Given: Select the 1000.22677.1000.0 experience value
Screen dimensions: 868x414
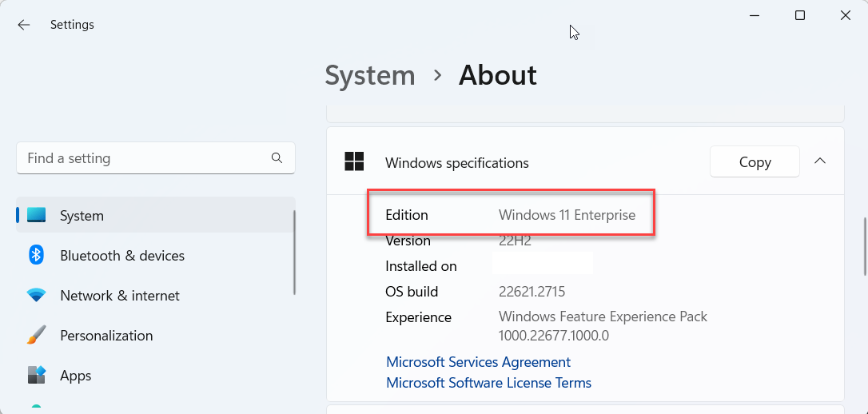Looking at the screenshot, I should pyautogui.click(x=554, y=336).
